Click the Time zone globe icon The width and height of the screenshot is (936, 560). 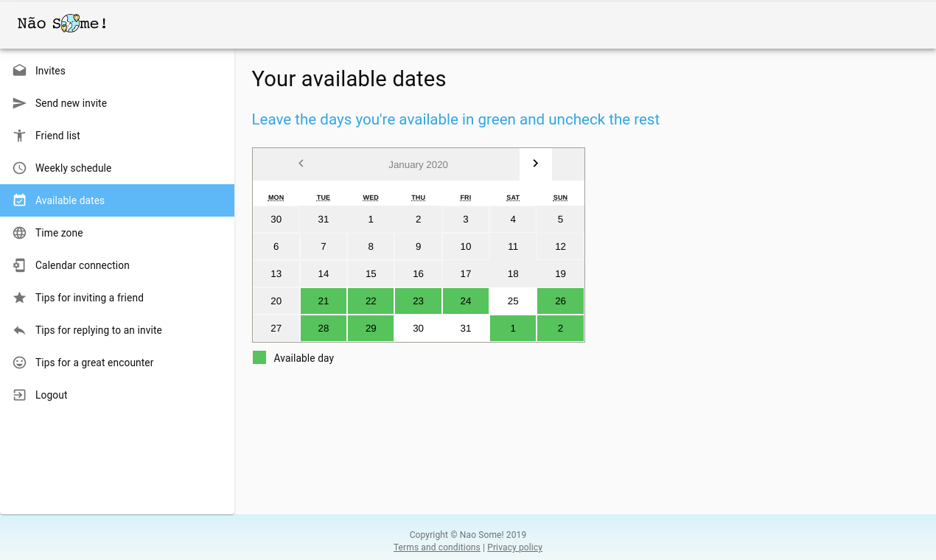tap(20, 233)
